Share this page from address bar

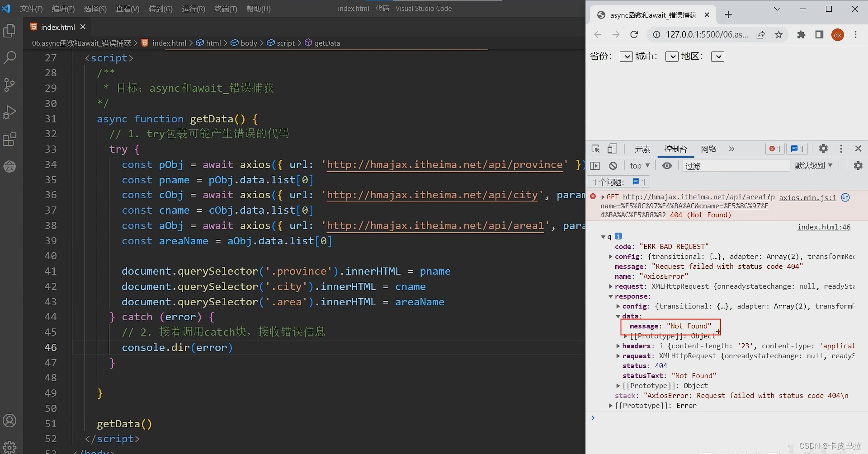pyautogui.click(x=761, y=35)
